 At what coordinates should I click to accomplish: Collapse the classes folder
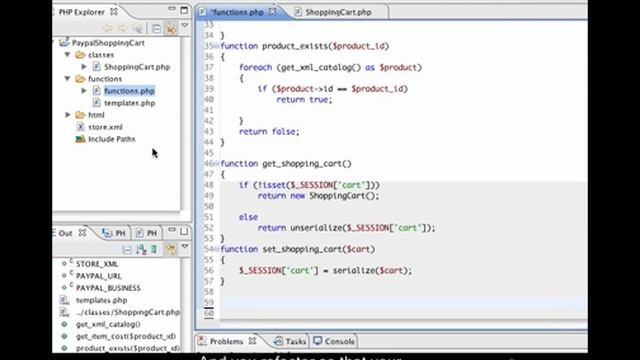click(x=67, y=54)
